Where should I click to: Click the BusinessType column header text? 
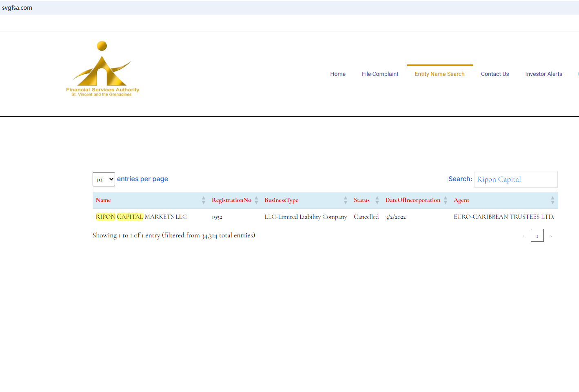[x=282, y=200]
